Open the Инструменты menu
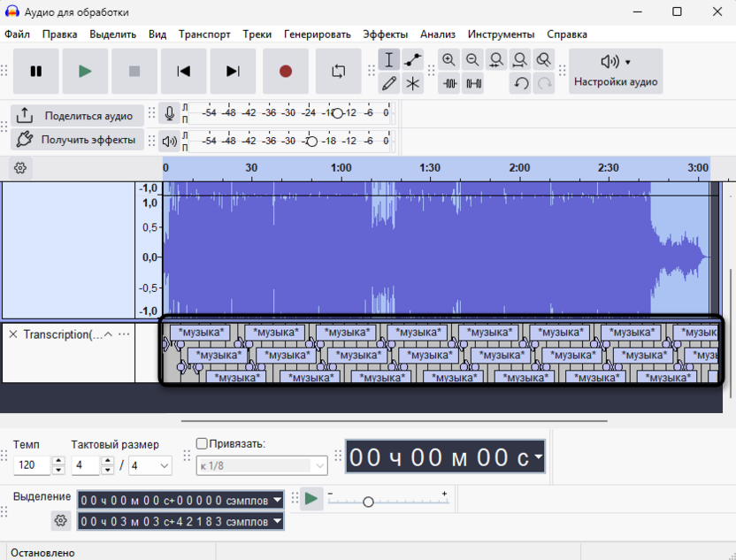 [501, 35]
